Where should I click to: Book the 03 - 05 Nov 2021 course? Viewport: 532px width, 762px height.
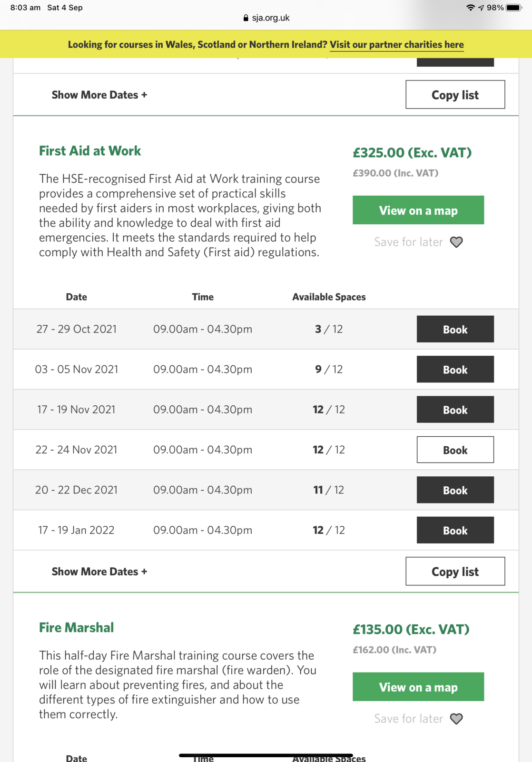pyautogui.click(x=455, y=369)
